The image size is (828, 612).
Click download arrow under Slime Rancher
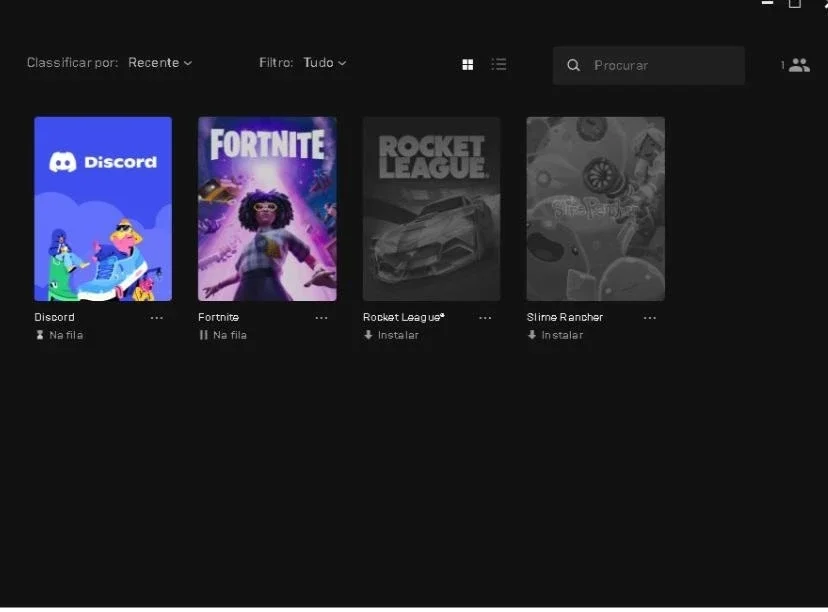point(532,335)
